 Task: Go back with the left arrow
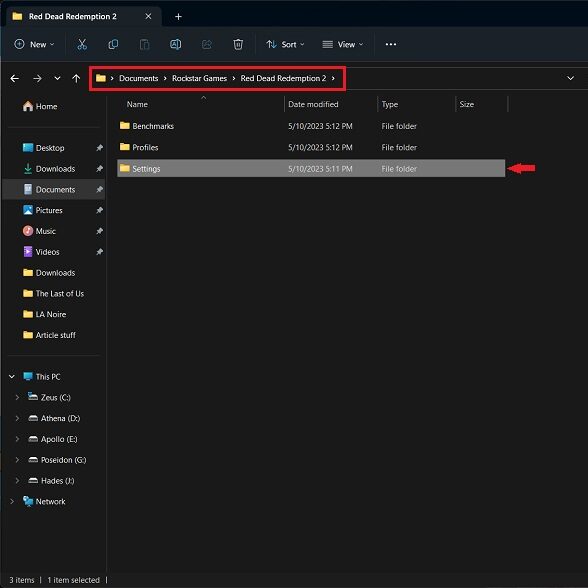pos(15,78)
